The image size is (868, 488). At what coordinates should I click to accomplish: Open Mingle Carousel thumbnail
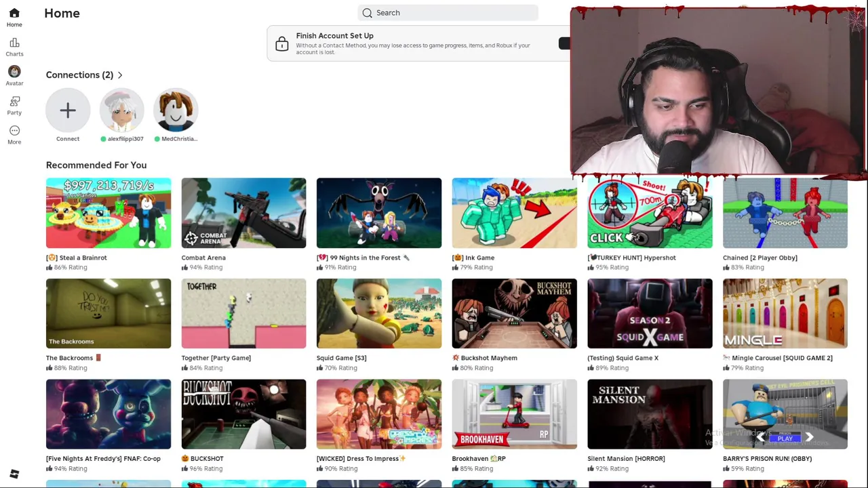(x=785, y=313)
